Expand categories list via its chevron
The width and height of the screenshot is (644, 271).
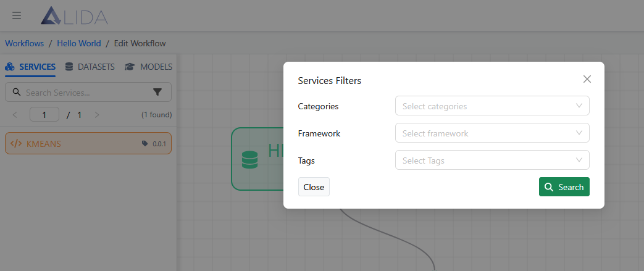[x=579, y=106]
